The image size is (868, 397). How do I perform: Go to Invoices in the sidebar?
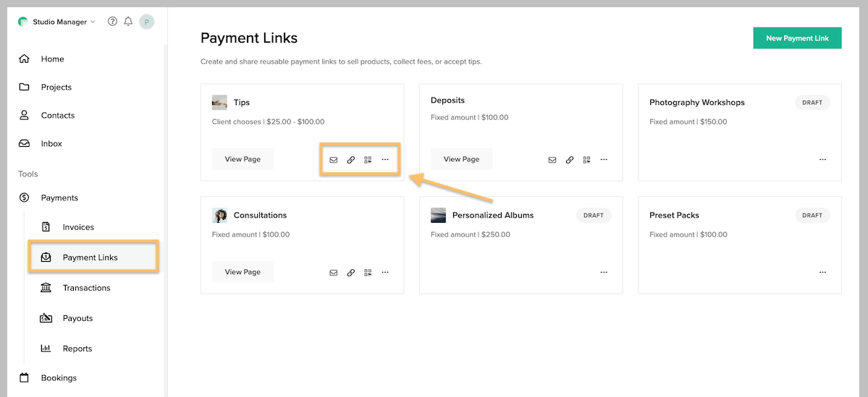pos(78,227)
